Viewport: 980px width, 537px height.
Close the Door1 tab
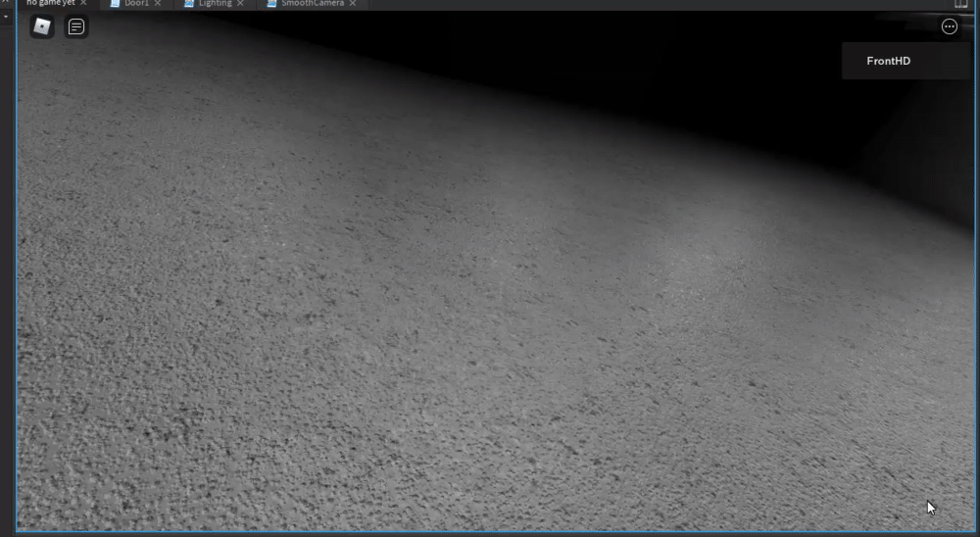(x=158, y=3)
